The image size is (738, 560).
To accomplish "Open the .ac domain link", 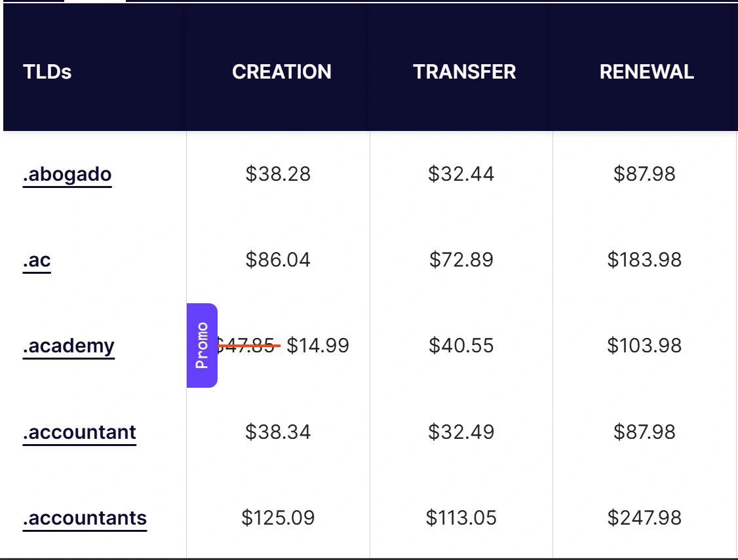I will point(37,261).
